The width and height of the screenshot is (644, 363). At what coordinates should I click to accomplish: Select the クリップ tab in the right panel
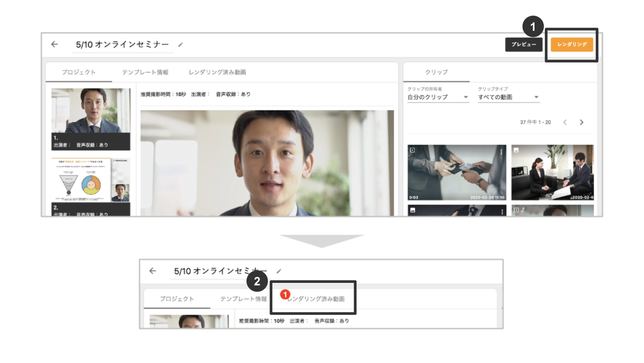click(436, 72)
